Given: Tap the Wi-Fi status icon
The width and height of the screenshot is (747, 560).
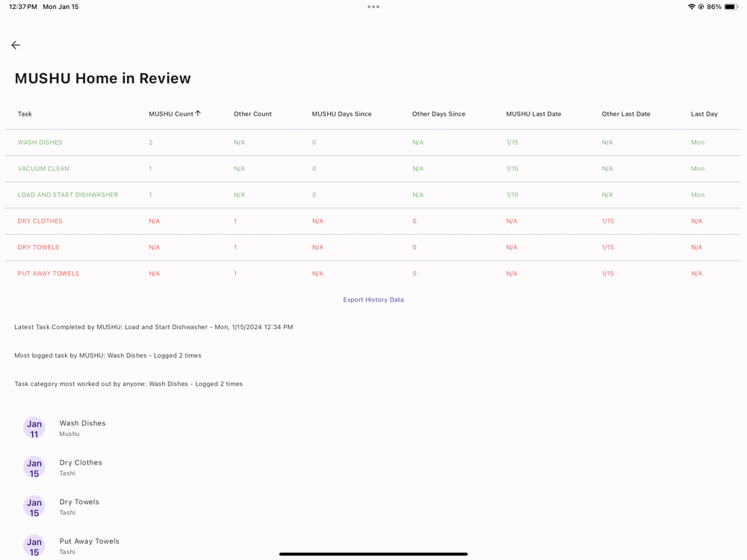Looking at the screenshot, I should click(691, 7).
